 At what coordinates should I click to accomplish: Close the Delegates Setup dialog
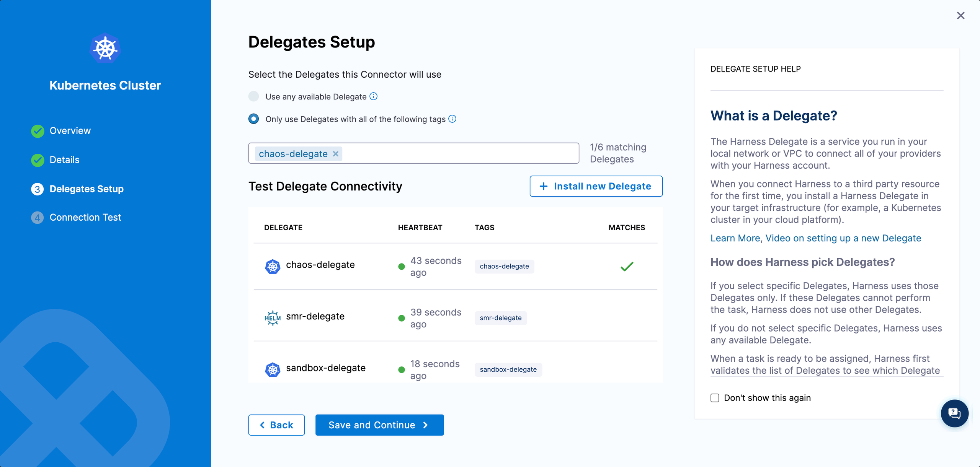pos(961,16)
